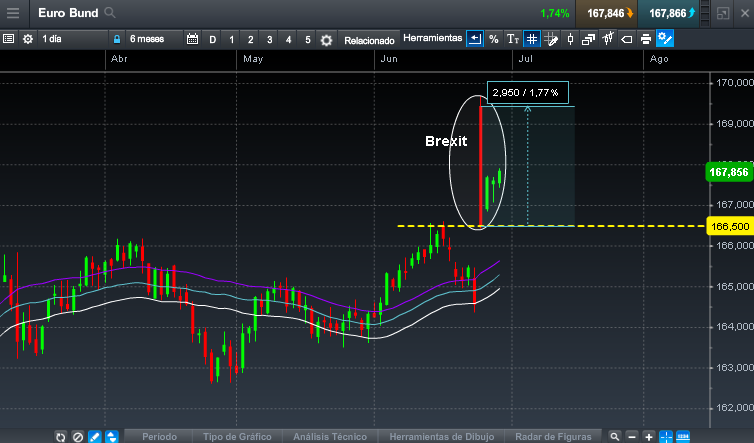Click the 2,950 / 1,77% measurement label
The height and width of the screenshot is (443, 754).
[x=528, y=92]
